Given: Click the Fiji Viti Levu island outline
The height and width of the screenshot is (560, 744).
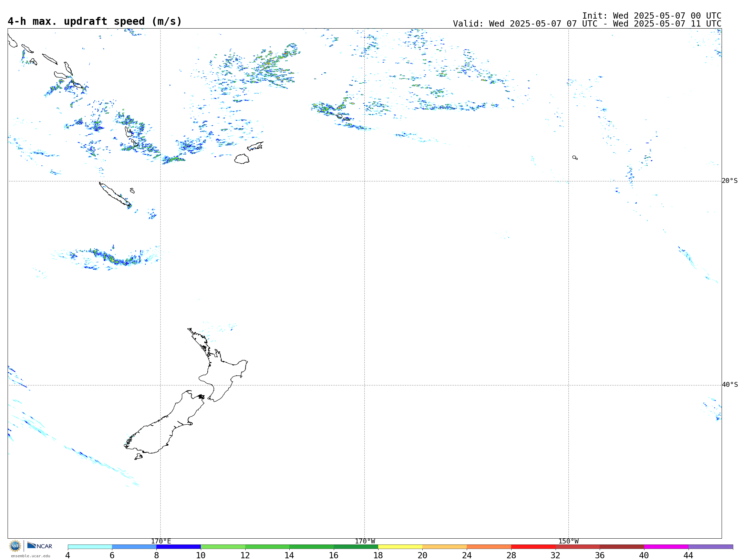Looking at the screenshot, I should click(x=242, y=159).
